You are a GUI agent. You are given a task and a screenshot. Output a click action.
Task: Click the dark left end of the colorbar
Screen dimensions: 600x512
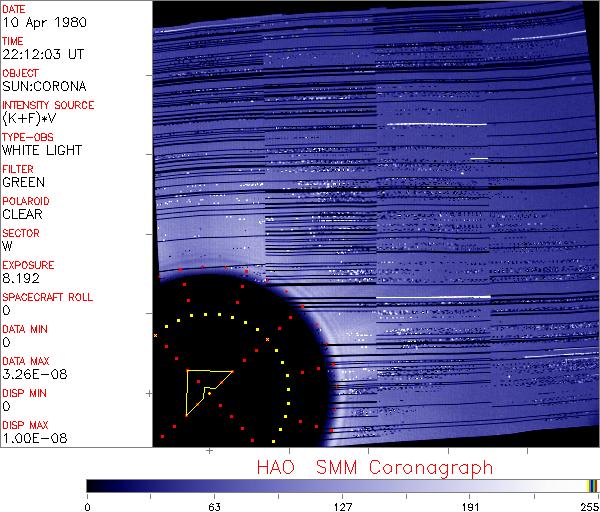pyautogui.click(x=95, y=485)
